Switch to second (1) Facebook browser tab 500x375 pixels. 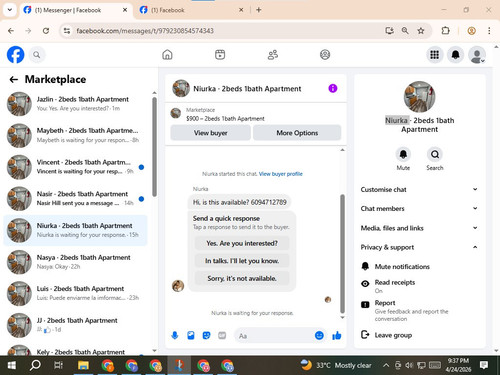tap(191, 10)
